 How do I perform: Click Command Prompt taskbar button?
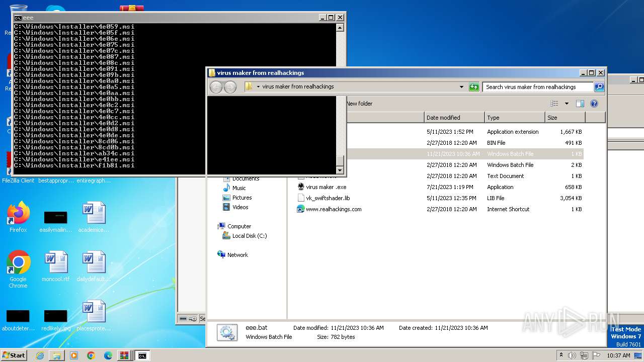[142, 355]
